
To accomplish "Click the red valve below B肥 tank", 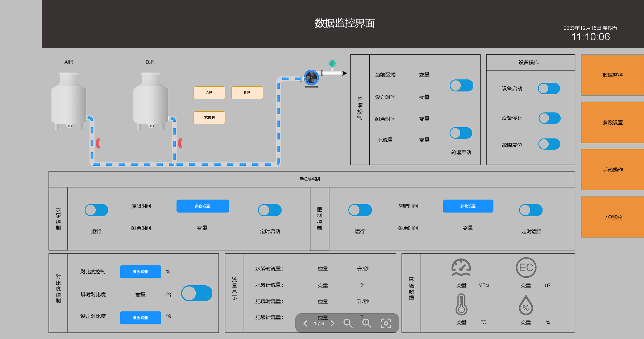I will coord(180,143).
